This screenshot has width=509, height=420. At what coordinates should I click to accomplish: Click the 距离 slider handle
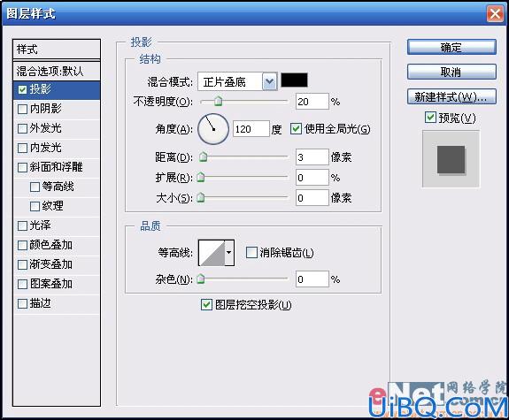(x=204, y=157)
